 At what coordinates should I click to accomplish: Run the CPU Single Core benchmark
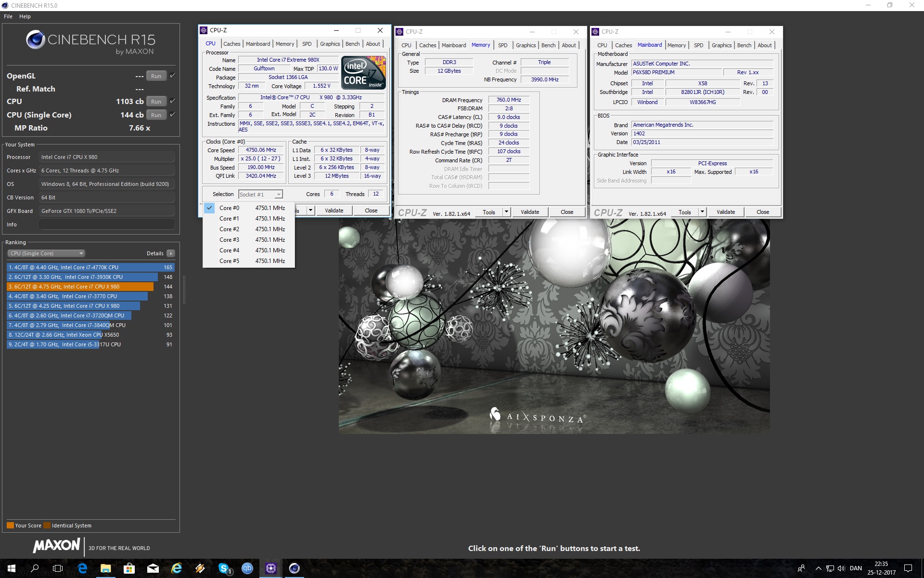click(156, 115)
